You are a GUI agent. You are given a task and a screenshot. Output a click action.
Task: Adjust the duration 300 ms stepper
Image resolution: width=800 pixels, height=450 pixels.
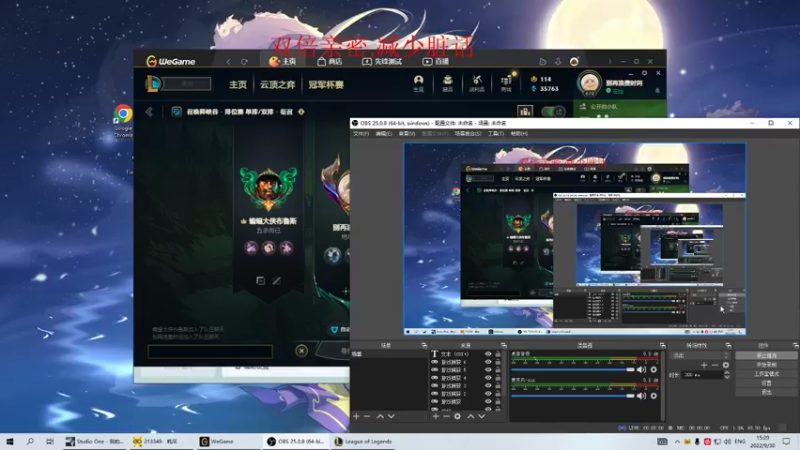click(x=727, y=375)
